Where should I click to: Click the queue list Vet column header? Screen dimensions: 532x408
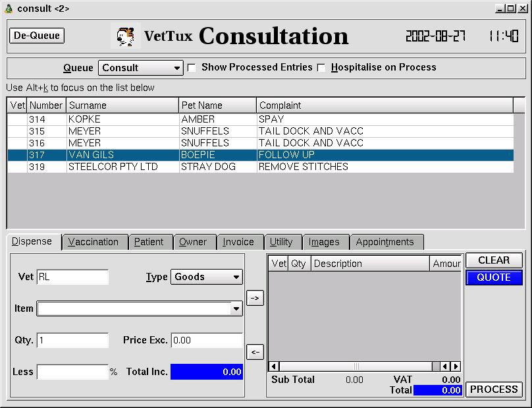(17, 105)
